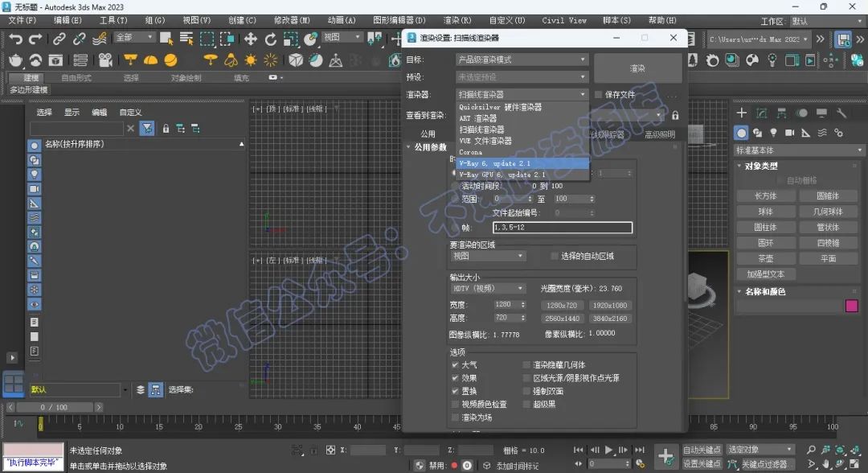Enable the video color check (视频颜色检查) option

(455, 405)
